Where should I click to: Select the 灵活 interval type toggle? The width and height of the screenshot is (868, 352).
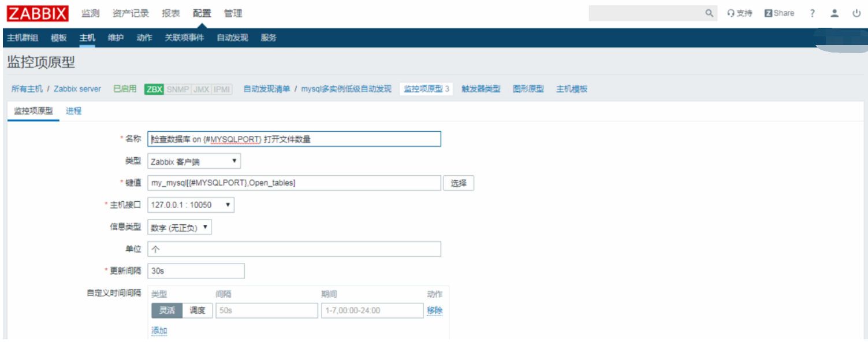tap(167, 310)
